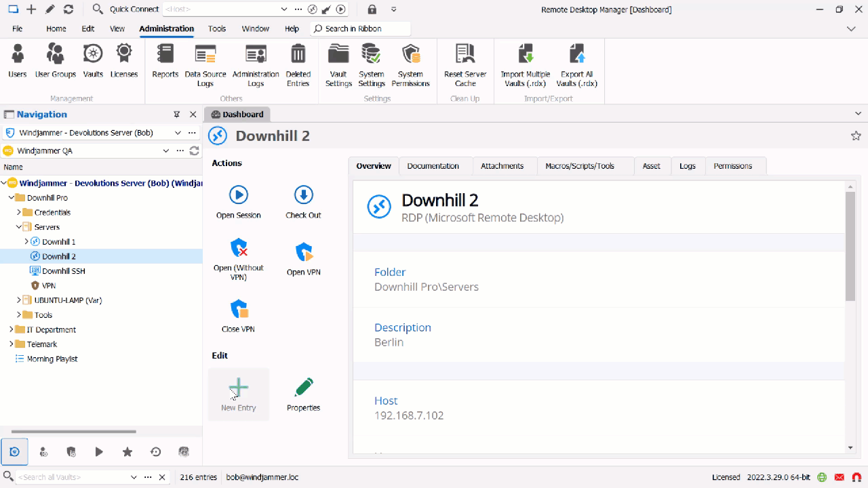Viewport: 868px width, 488px height.
Task: Mark Downhill 2 as favorite star
Action: [x=856, y=136]
